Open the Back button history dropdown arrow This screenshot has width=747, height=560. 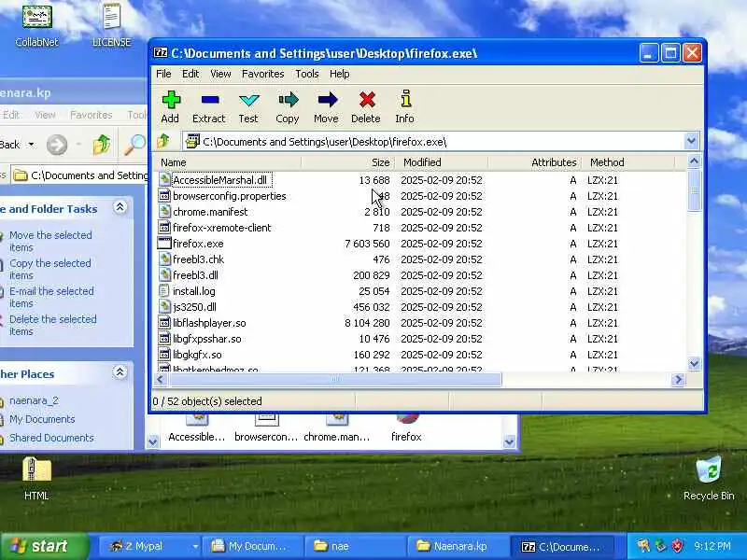(x=32, y=145)
